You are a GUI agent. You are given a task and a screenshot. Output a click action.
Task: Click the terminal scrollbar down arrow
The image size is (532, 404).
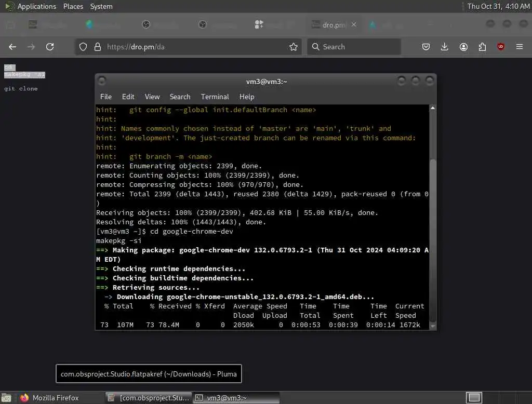[433, 326]
